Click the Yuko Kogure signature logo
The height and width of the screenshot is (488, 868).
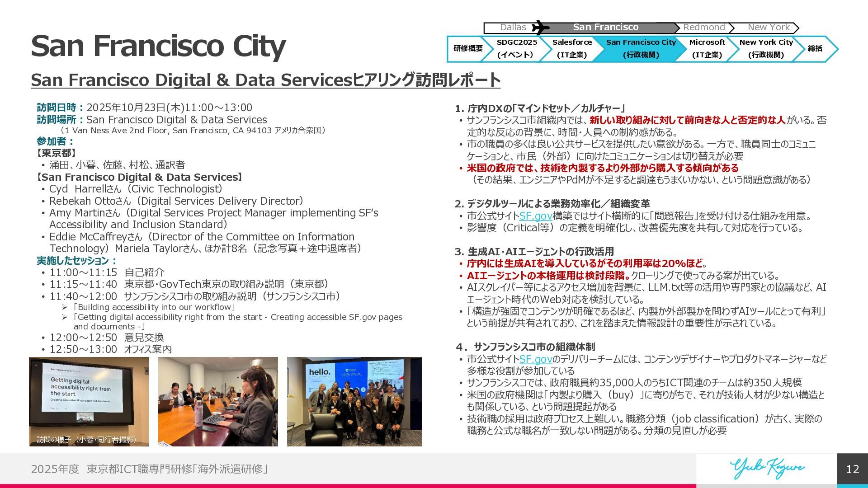click(767, 468)
